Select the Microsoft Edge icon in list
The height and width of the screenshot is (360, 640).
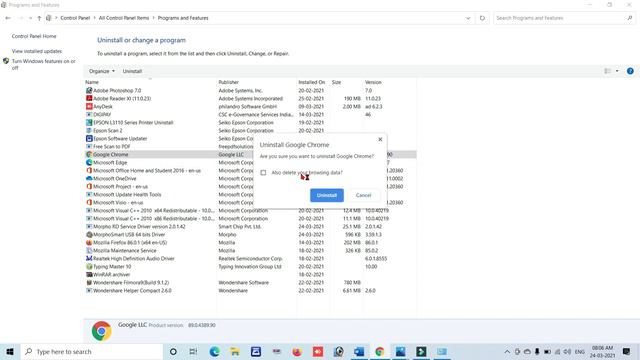[x=89, y=162]
